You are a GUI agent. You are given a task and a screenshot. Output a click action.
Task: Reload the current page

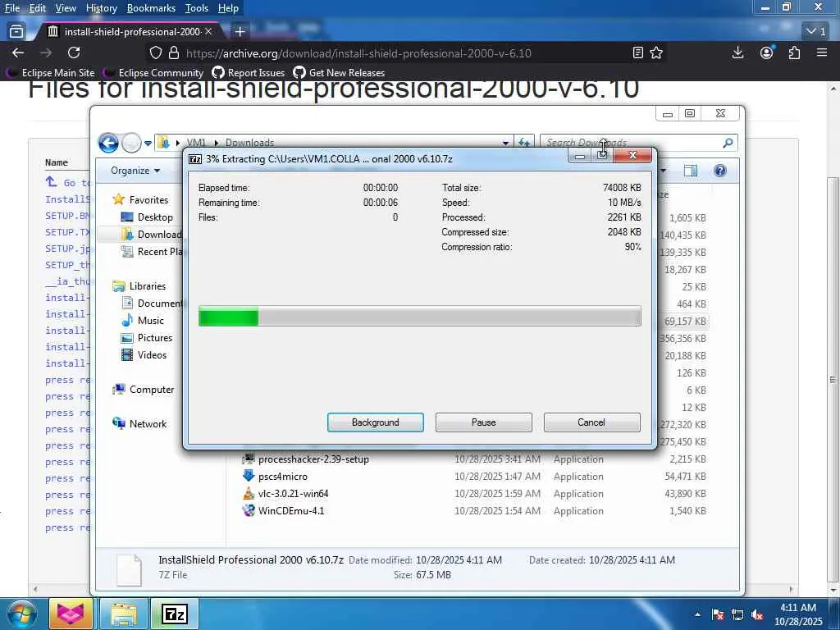click(74, 52)
